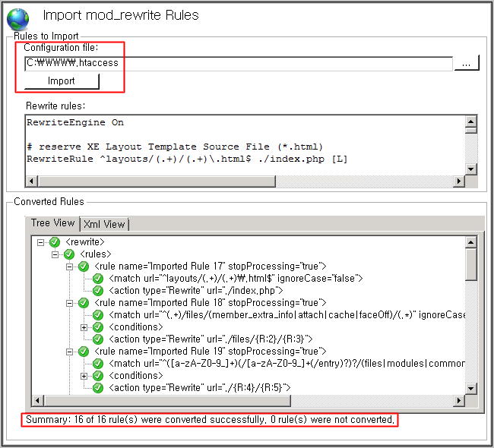The width and height of the screenshot is (494, 448).
Task: Select action type="Rewrite" url="./index.php" row
Action: (195, 291)
